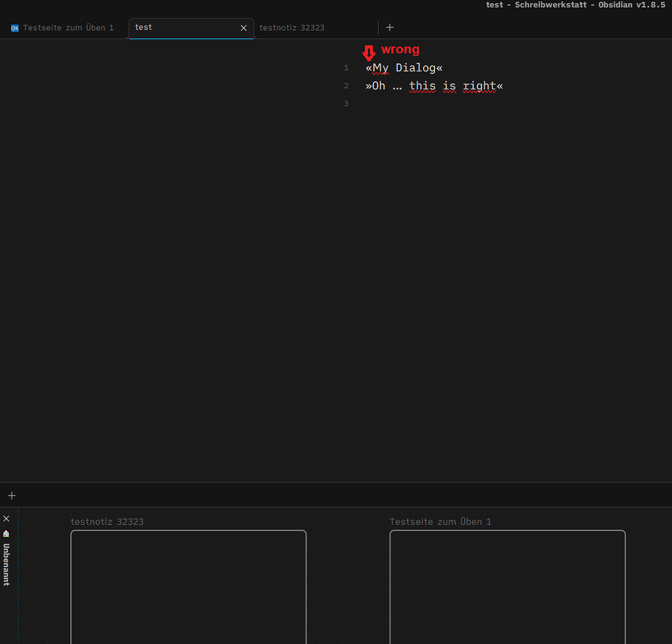Switch to the testnotiz 32323 tab

click(292, 28)
